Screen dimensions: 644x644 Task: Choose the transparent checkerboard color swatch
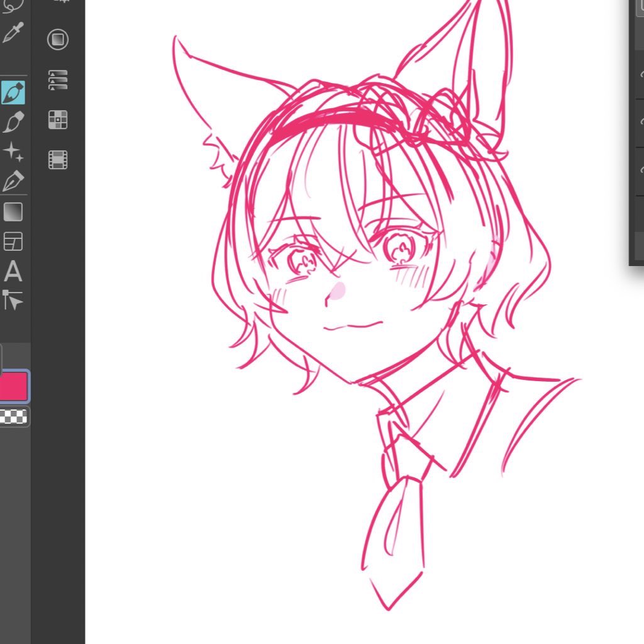click(14, 416)
